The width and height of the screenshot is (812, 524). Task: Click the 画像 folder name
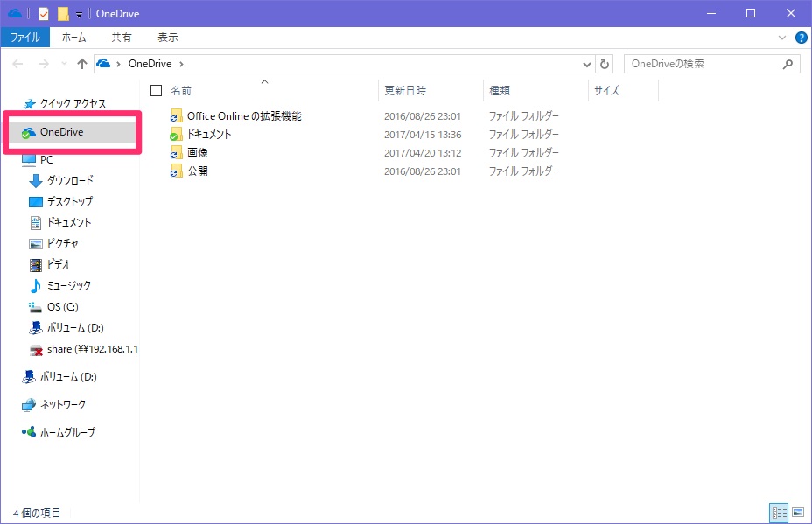point(198,153)
